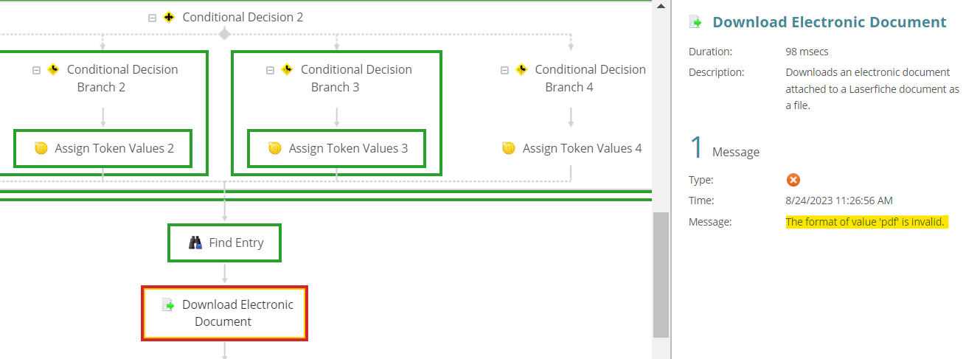
Task: Click the Assign Token Values 3 coin icon
Action: click(275, 149)
